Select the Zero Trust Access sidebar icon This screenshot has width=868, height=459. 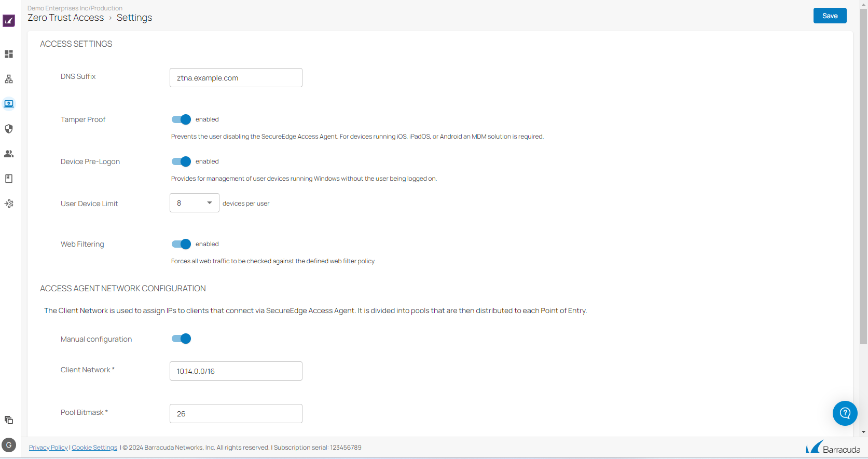coord(9,104)
